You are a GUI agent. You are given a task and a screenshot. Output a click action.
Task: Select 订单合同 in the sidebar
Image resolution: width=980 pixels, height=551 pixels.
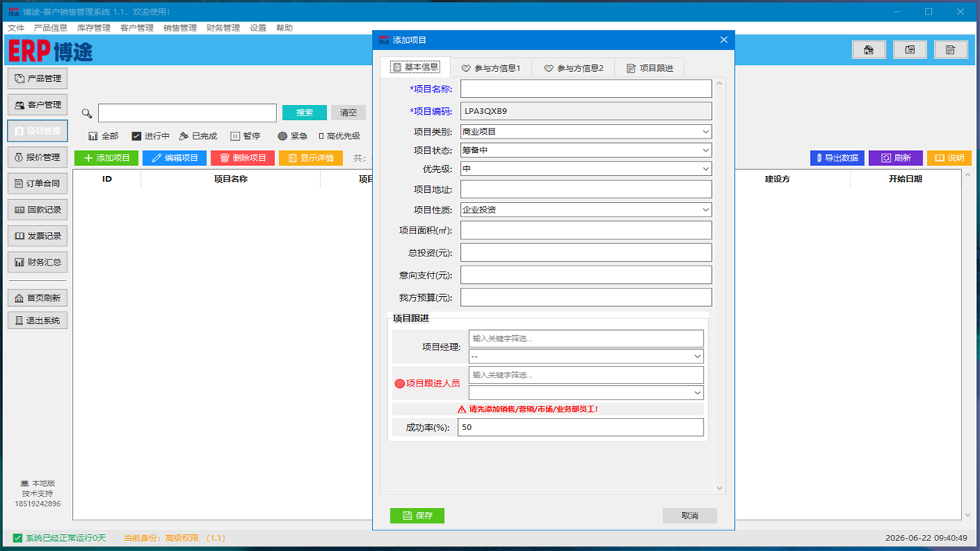click(x=38, y=184)
